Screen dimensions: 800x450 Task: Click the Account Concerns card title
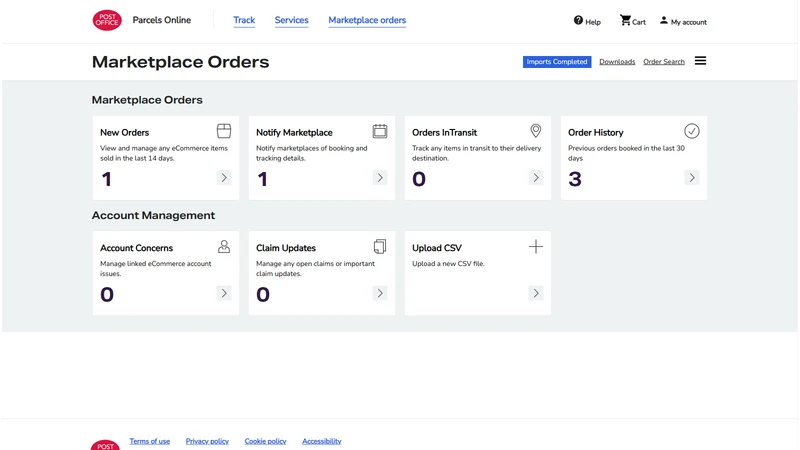coord(136,248)
